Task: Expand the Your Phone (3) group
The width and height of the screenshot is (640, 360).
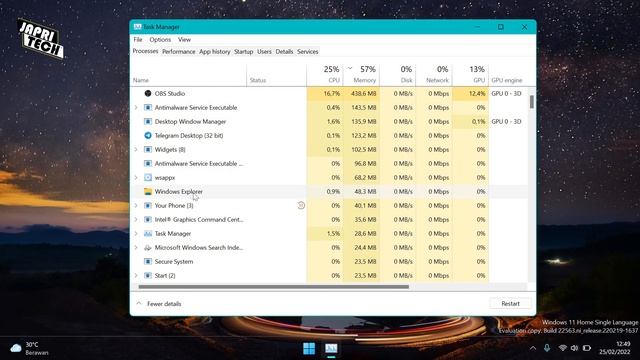Action: coord(136,205)
